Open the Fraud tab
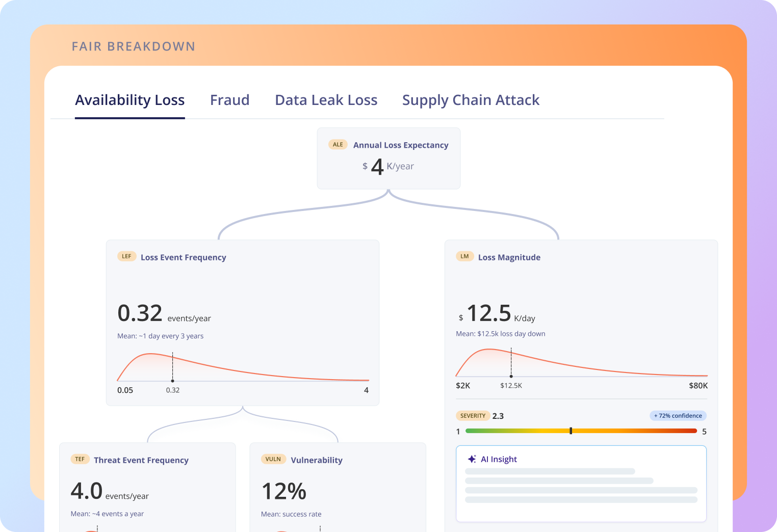The width and height of the screenshot is (777, 532). pos(230,100)
